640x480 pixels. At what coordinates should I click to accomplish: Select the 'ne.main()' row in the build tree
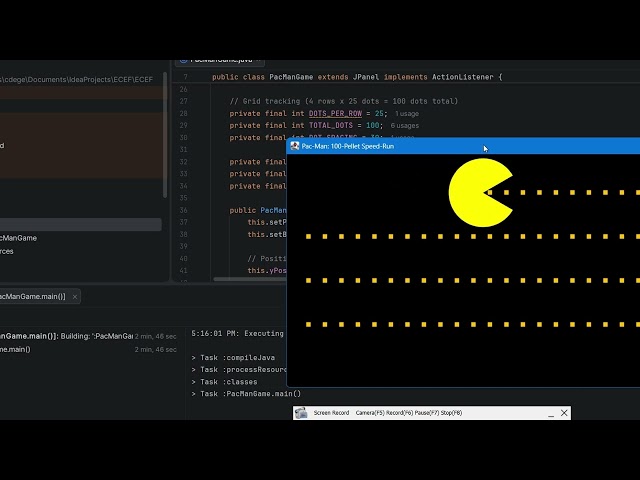[89, 349]
